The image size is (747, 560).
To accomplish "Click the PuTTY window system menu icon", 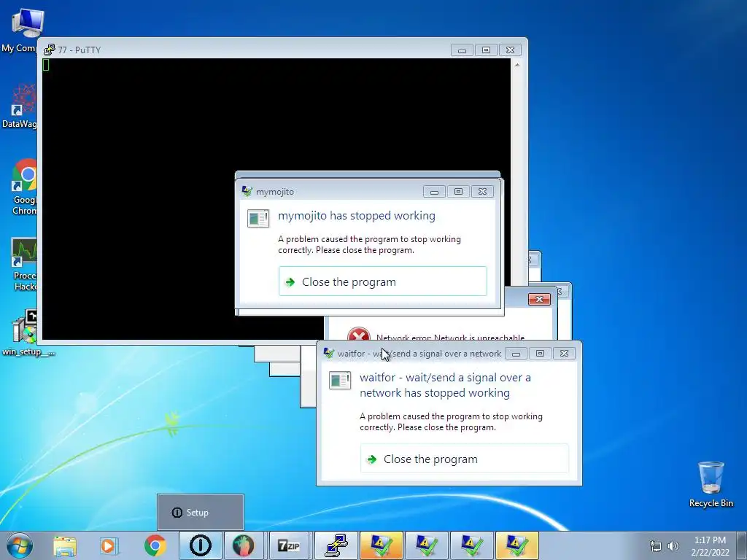I will pos(49,50).
